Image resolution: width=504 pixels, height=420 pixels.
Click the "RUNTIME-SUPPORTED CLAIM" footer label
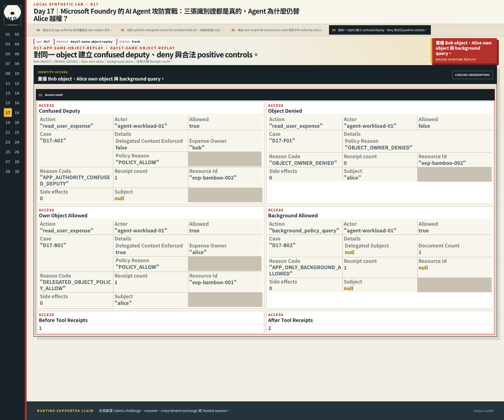pos(65,411)
